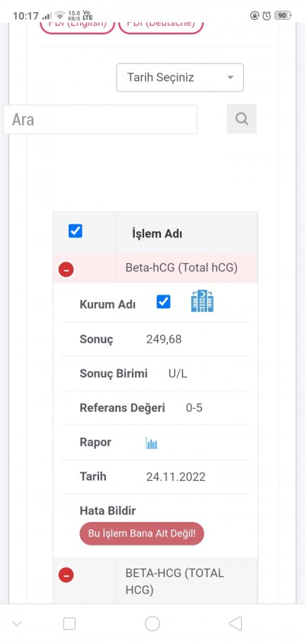Collapse the Beta-hCG (Total hCG) row

click(66, 270)
